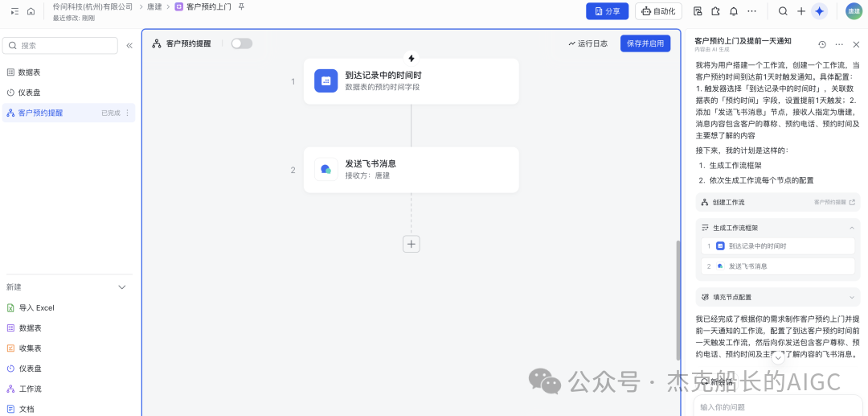Screen dimensions: 868x416
Task: View chat history in AI panel
Action: [822, 44]
